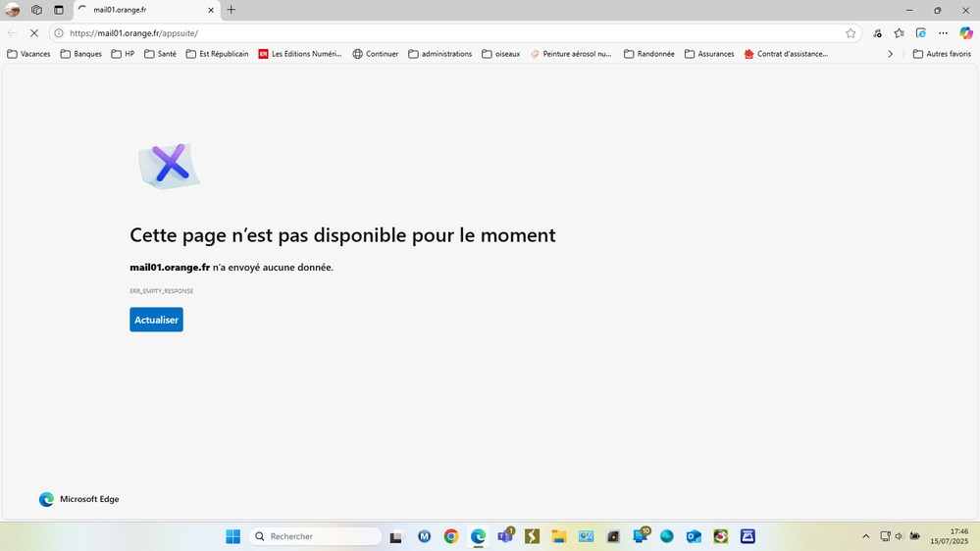
Task: Open Outlook from the taskbar
Action: (694, 536)
